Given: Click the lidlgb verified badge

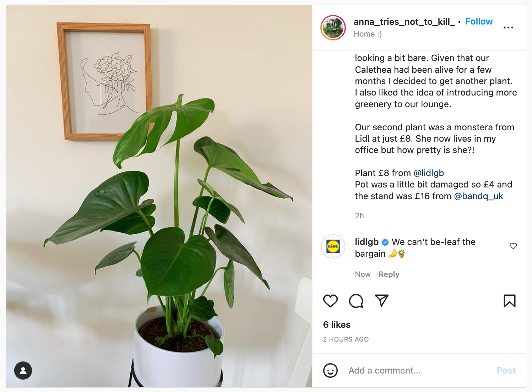Looking at the screenshot, I should 385,242.
